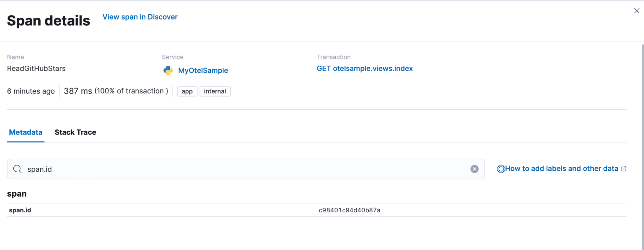This screenshot has width=644, height=250.
Task: Click the ReadGitHubStars span name
Action: pos(36,69)
